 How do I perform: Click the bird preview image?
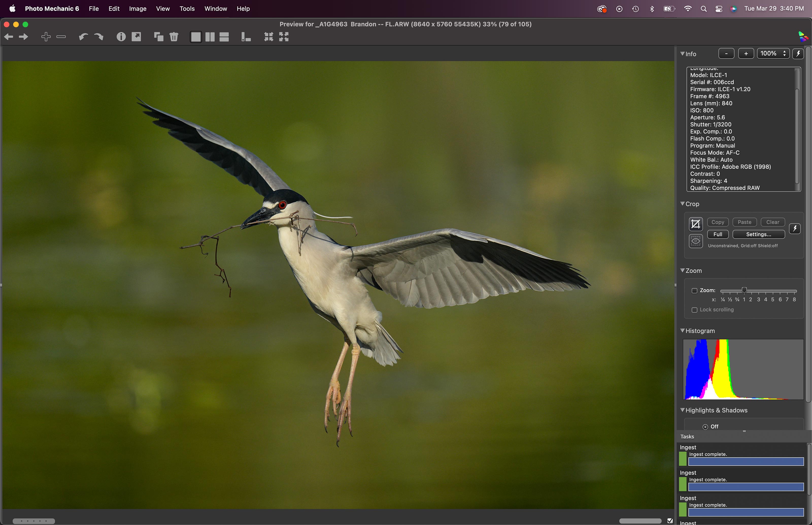click(338, 285)
